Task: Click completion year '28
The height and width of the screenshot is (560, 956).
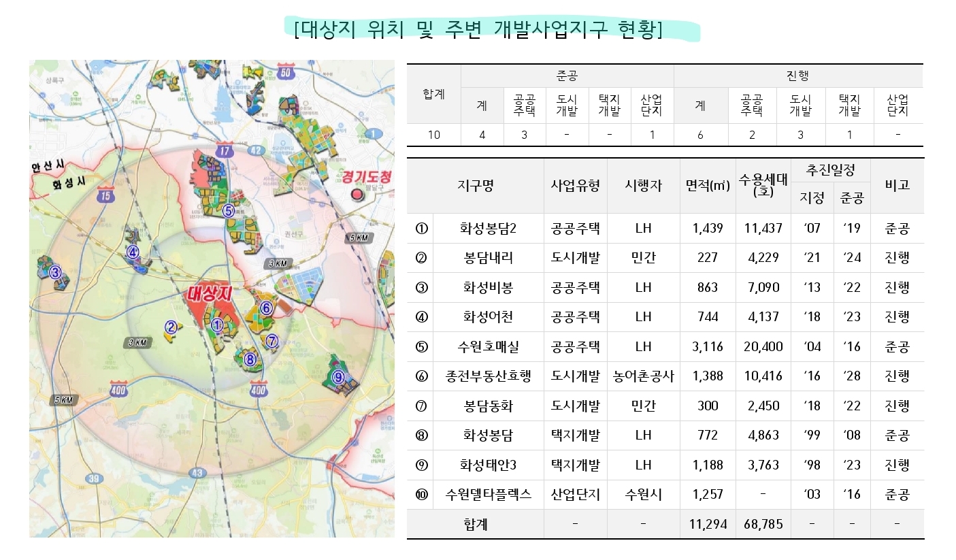Action: tap(851, 376)
